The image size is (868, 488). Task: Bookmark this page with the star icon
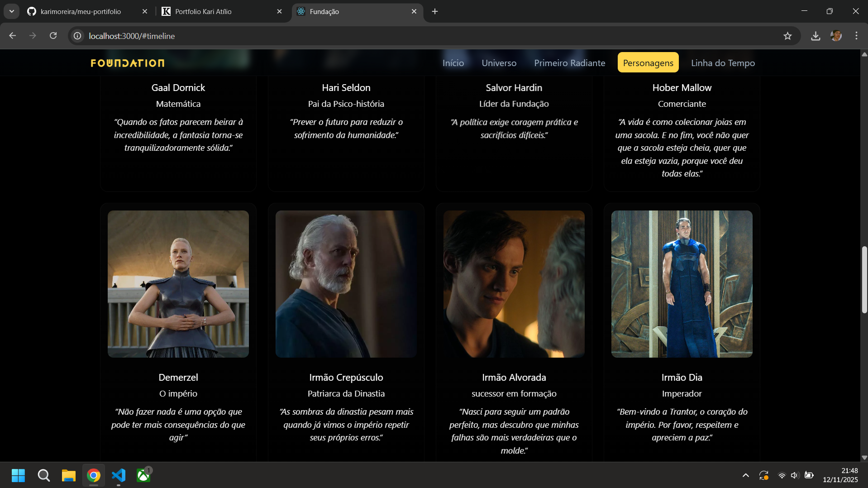point(787,36)
